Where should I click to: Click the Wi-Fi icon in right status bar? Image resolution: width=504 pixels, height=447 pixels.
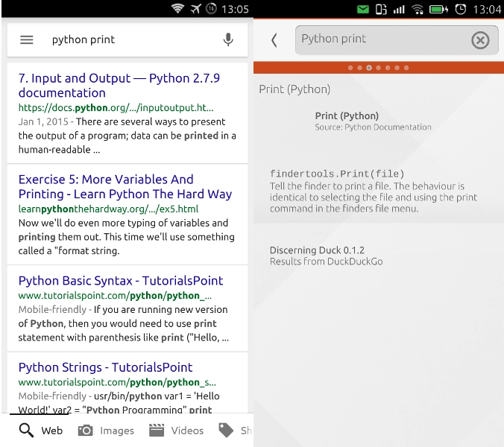[x=418, y=10]
